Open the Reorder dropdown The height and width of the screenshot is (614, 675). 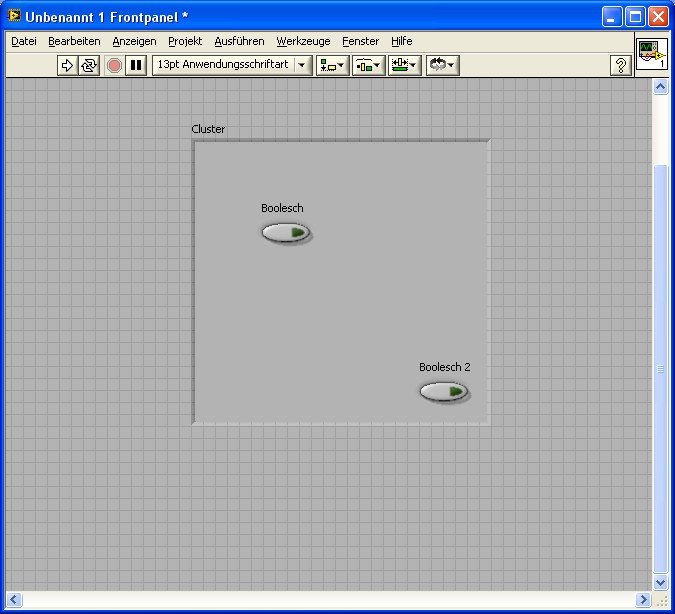443,65
